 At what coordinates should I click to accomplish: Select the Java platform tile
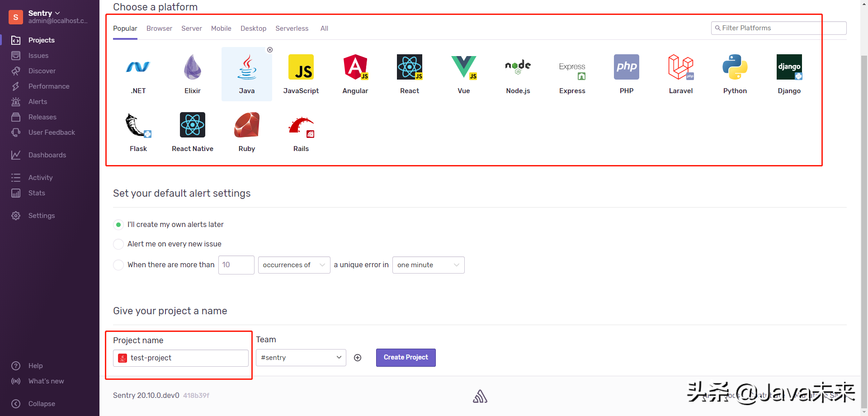[247, 74]
